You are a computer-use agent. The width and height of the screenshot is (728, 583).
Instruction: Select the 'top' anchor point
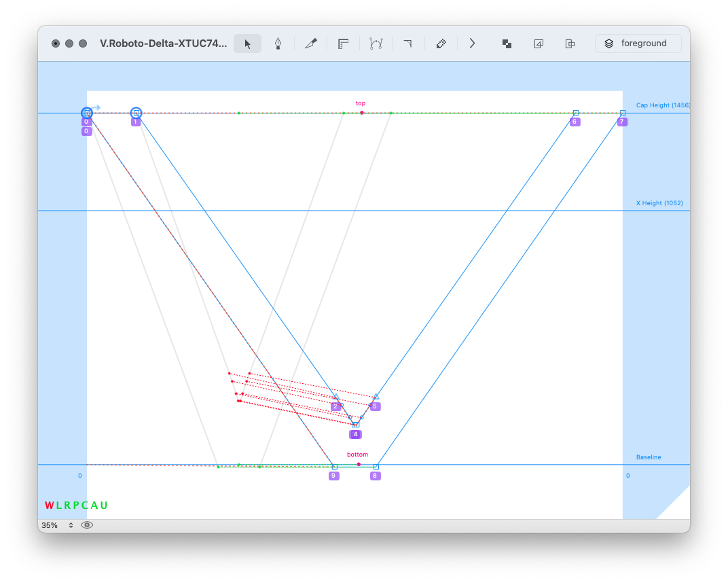click(361, 112)
